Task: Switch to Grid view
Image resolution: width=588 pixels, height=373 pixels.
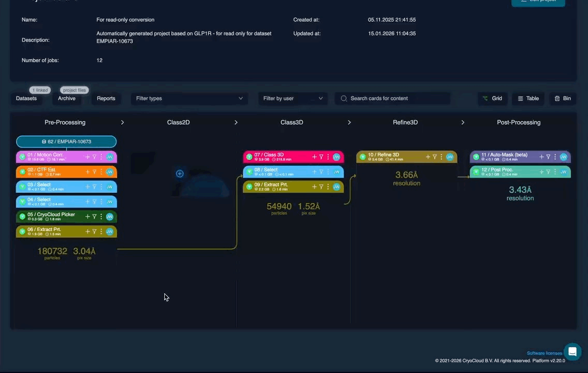Action: [x=492, y=98]
